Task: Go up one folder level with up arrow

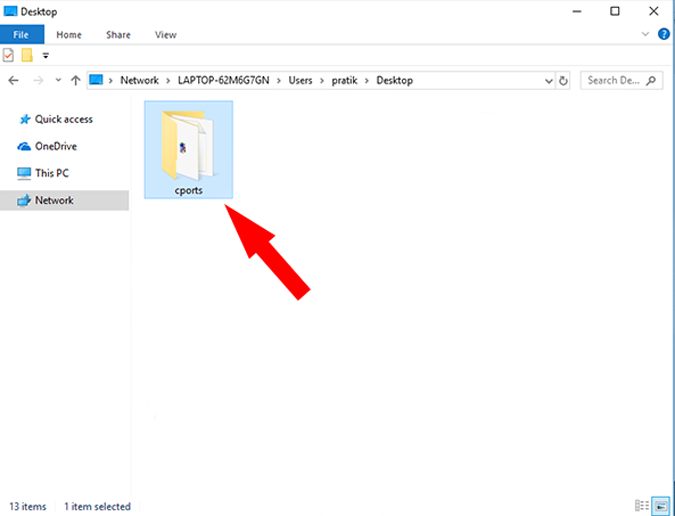Action: pyautogui.click(x=75, y=80)
